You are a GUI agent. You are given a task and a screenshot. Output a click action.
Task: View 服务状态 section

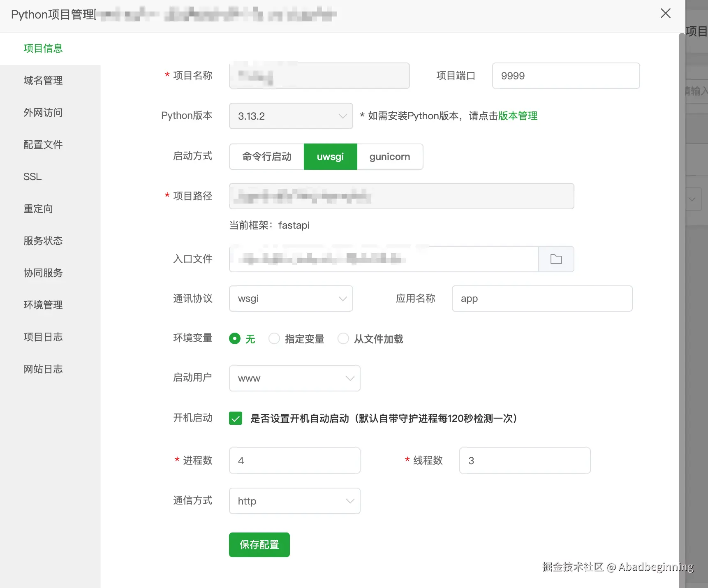43,241
